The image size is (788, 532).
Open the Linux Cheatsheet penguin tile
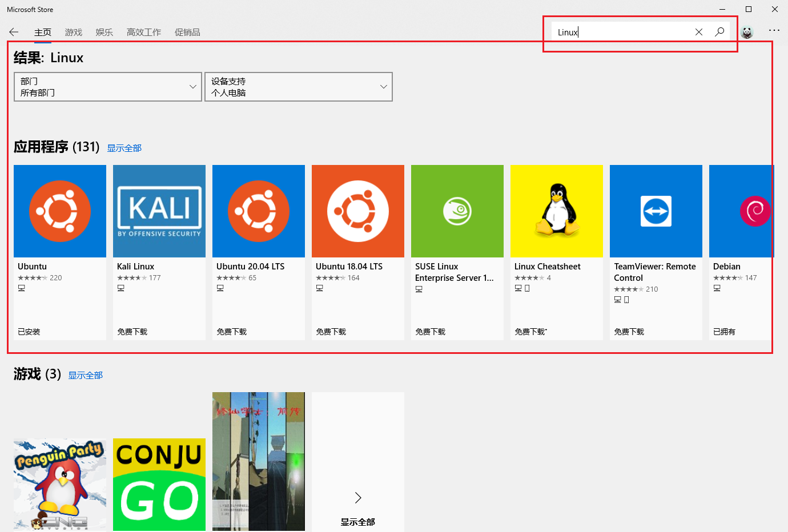coord(557,211)
